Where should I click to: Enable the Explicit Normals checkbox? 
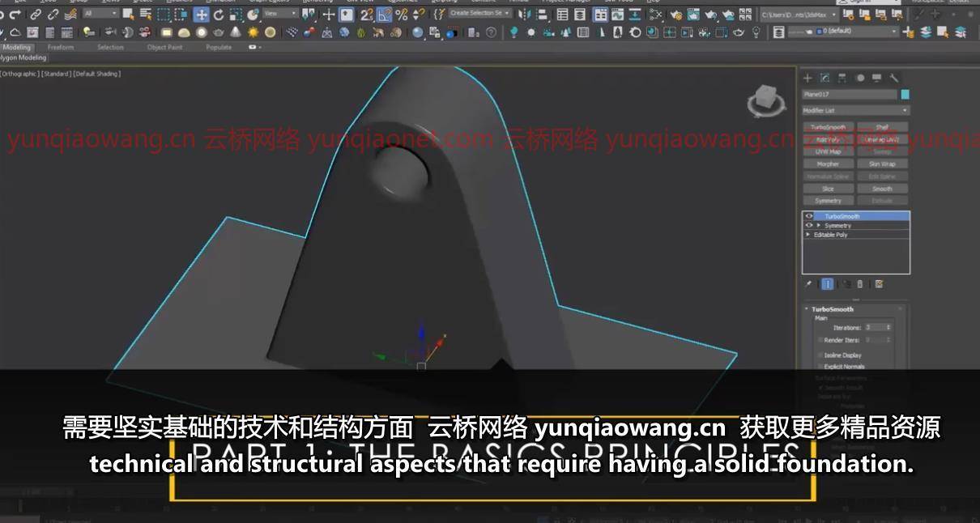[x=820, y=367]
